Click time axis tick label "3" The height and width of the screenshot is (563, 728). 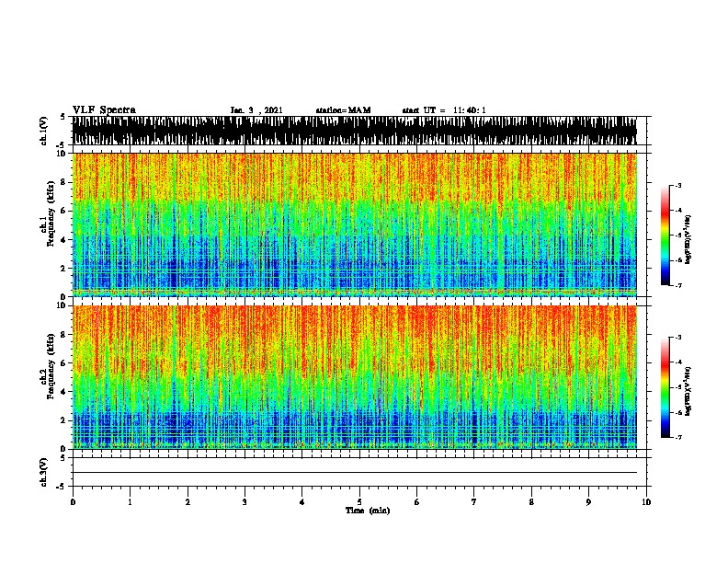point(245,502)
